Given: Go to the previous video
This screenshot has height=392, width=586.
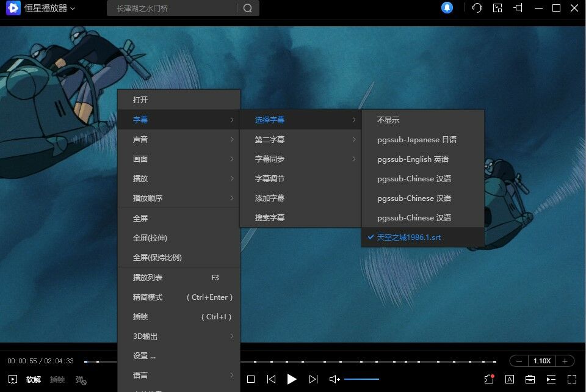Looking at the screenshot, I should point(271,379).
